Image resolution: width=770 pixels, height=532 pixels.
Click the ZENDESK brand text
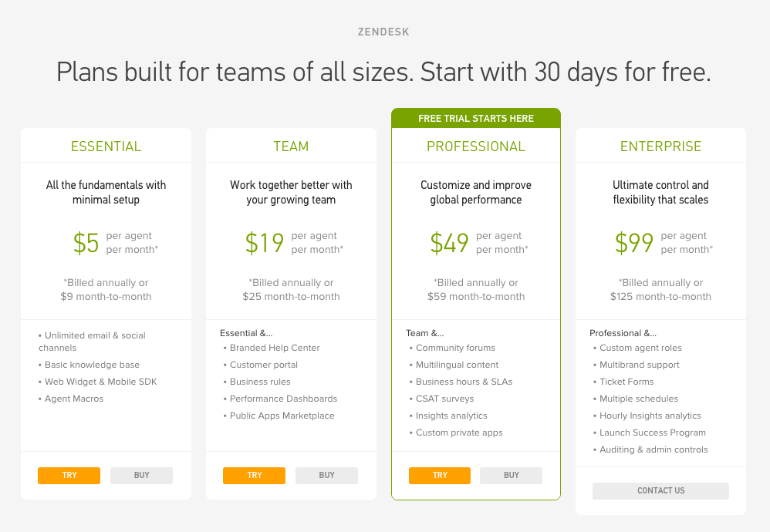click(x=383, y=32)
